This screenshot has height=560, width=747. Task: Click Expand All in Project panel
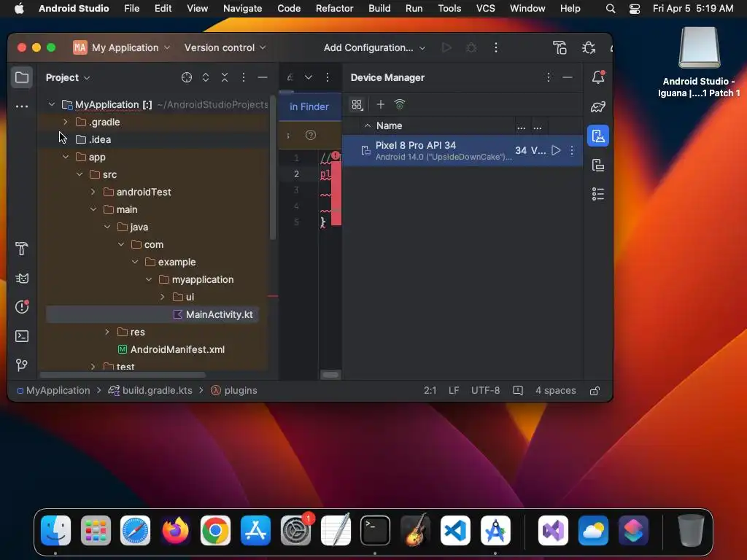[x=206, y=77]
